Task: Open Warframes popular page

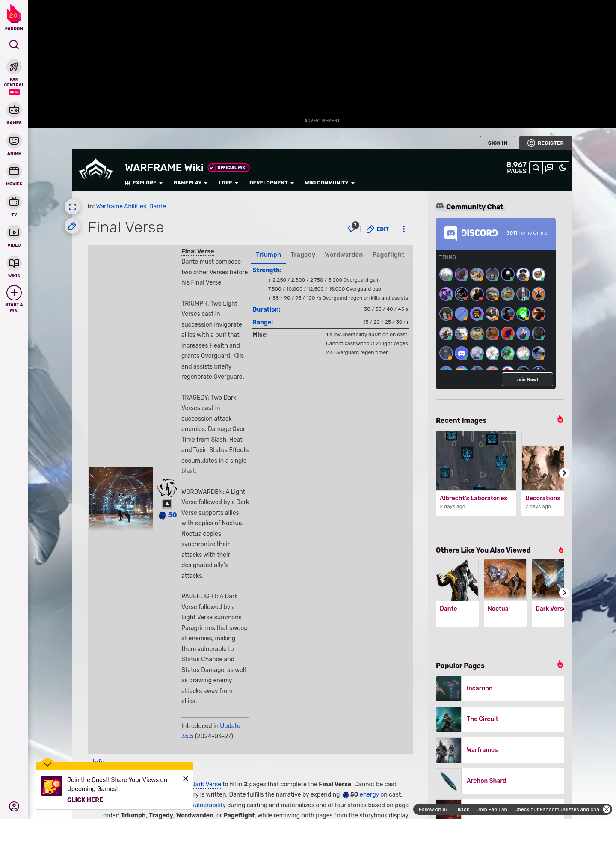Action: (x=500, y=750)
